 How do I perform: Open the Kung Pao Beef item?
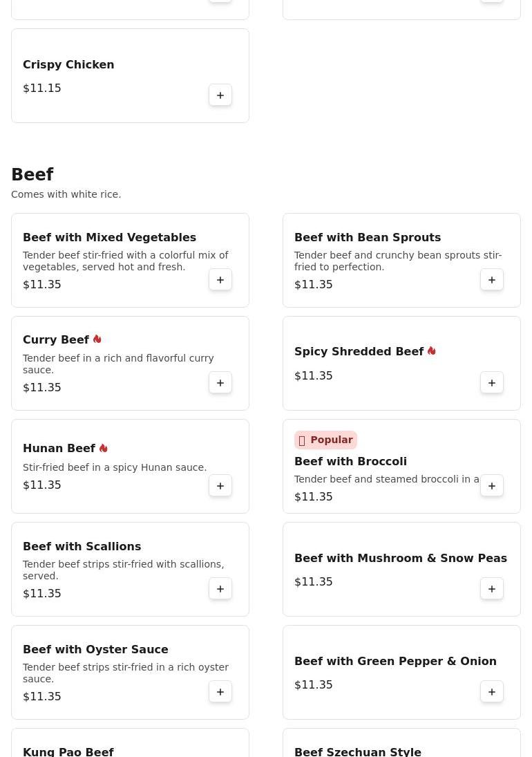pos(68,751)
